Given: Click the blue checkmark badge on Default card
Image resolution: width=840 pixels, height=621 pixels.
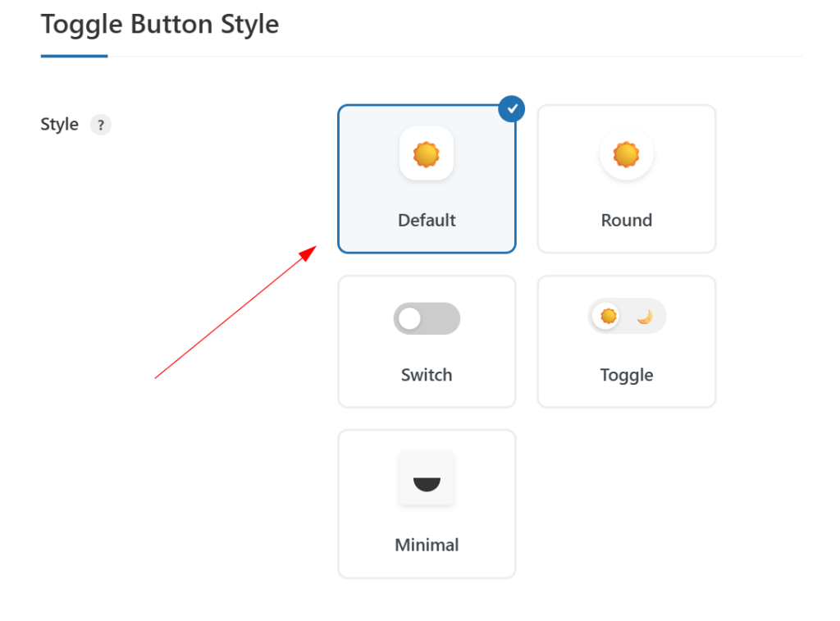Looking at the screenshot, I should point(511,108).
